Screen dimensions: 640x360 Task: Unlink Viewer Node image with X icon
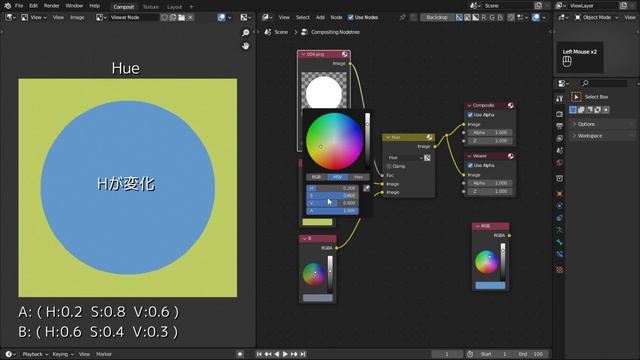click(190, 18)
